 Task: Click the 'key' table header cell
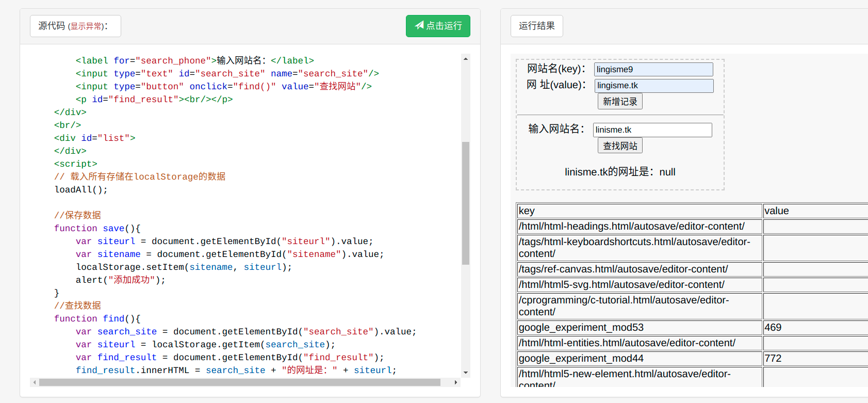coord(640,211)
